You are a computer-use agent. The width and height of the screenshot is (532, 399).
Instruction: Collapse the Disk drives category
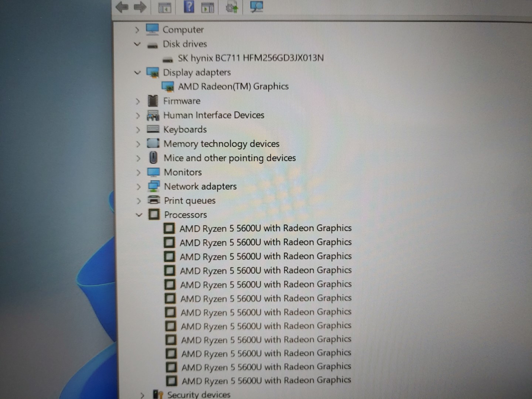137,44
